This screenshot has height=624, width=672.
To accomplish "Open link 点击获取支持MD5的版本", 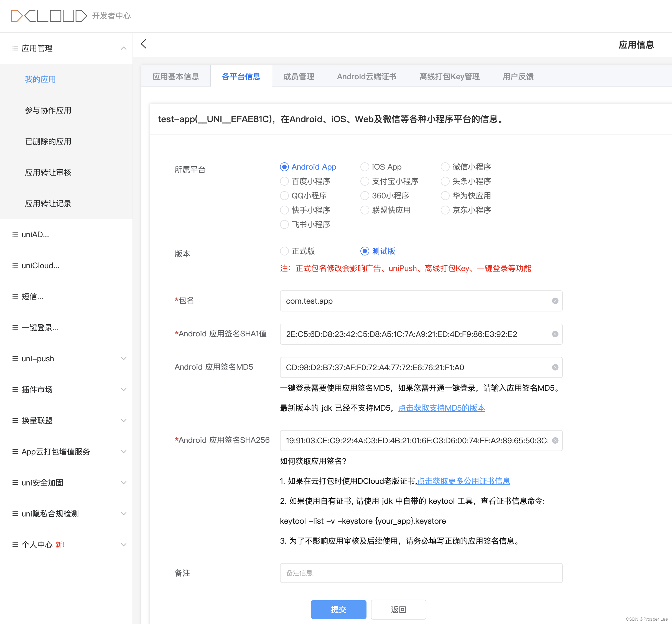I will [442, 408].
